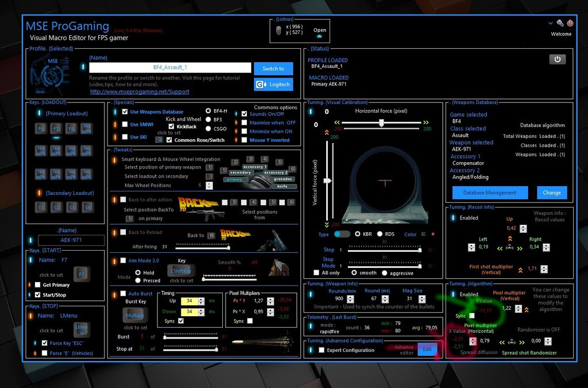Viewport: 588px width, 388px height.
Task: Click the chevron under Open in Listner
Action: tap(319, 36)
